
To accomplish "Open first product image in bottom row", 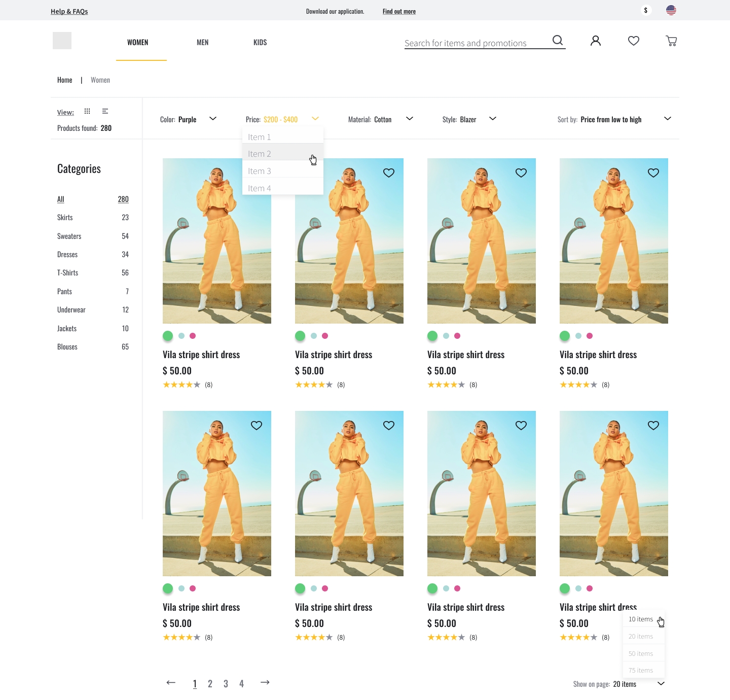I will [x=217, y=494].
